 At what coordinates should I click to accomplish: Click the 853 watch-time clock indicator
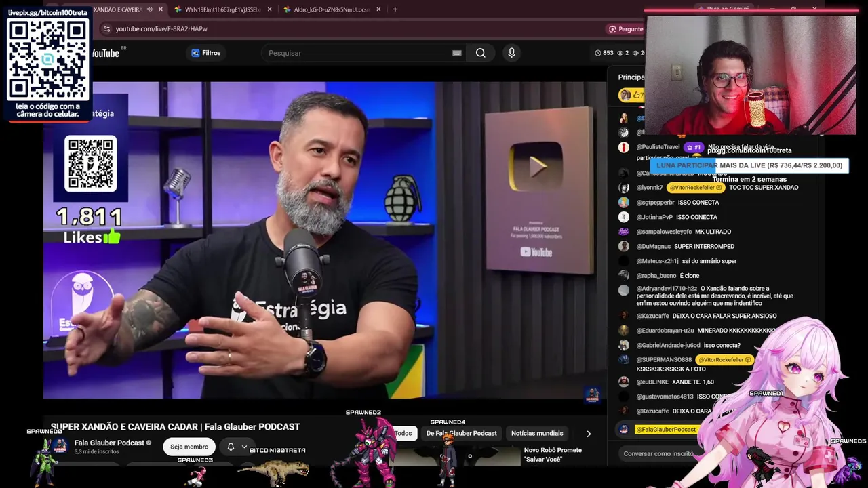(x=604, y=53)
